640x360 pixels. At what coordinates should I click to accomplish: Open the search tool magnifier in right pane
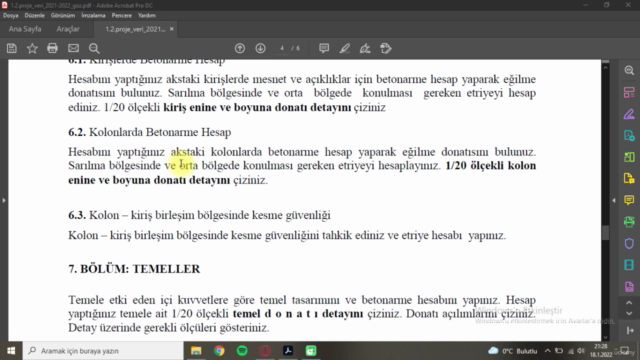tap(629, 70)
